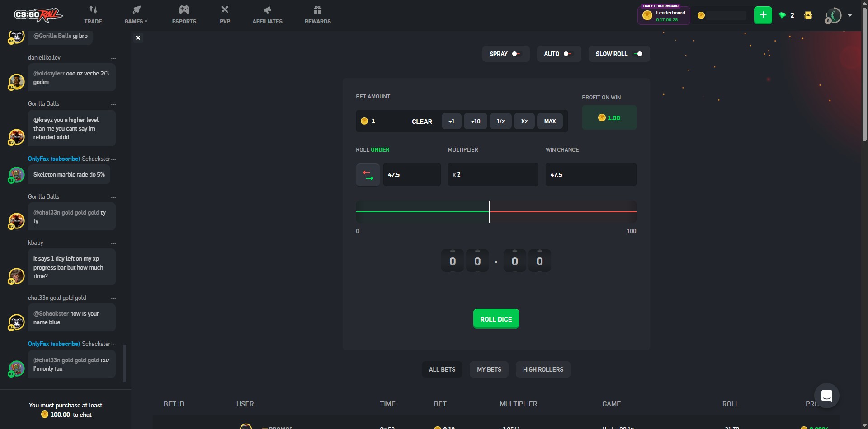Open the yellow backpack inventory icon
868x429 pixels.
coord(808,15)
